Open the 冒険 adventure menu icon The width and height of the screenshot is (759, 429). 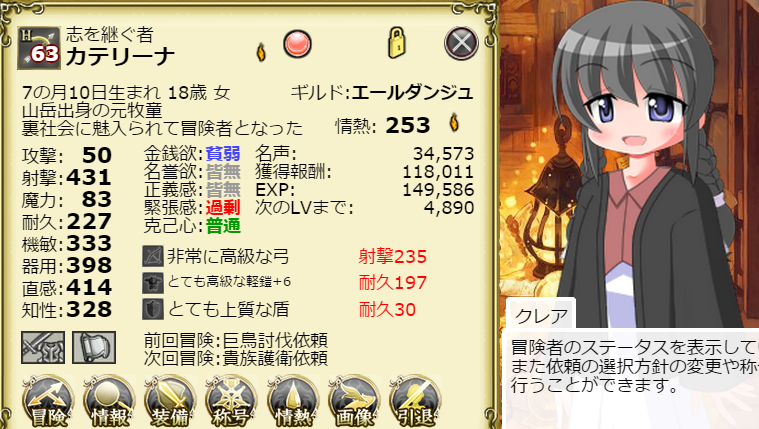48,400
